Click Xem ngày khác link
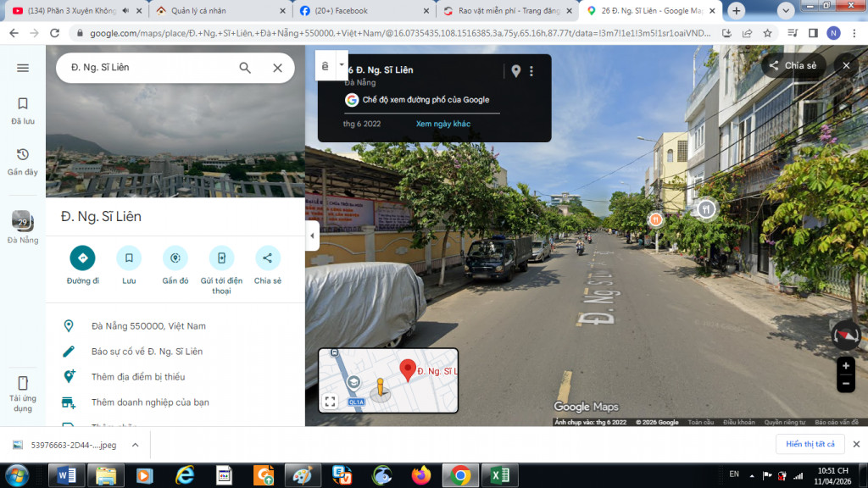 pos(442,124)
